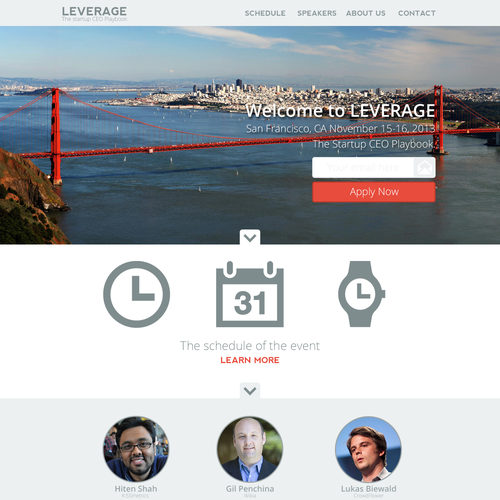
Task: Click the Apply Now button
Action: click(x=374, y=192)
